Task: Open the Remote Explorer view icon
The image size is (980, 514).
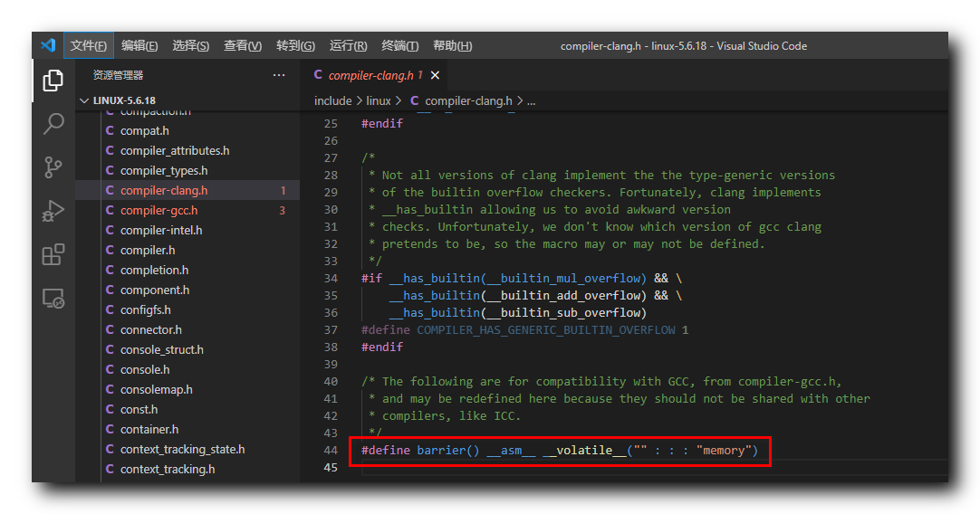Action: coord(53,299)
